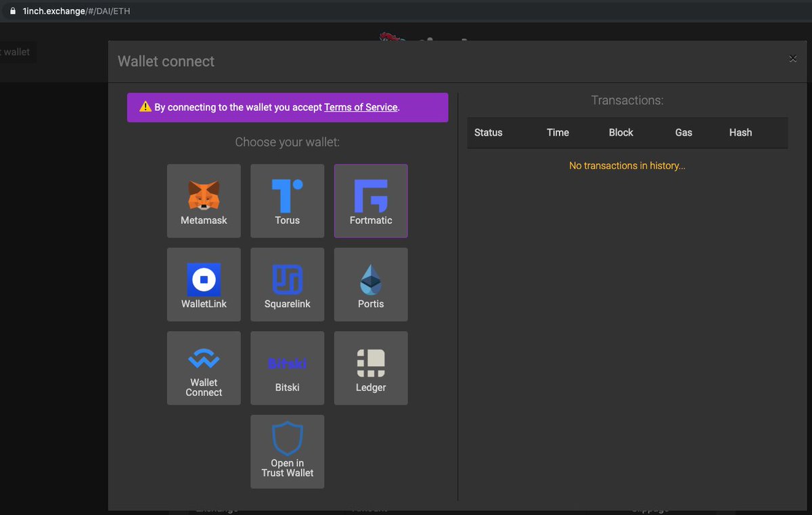Screen dimensions: 812x515
Task: Click the 'Choose your wallet:' heading
Action: pos(288,142)
